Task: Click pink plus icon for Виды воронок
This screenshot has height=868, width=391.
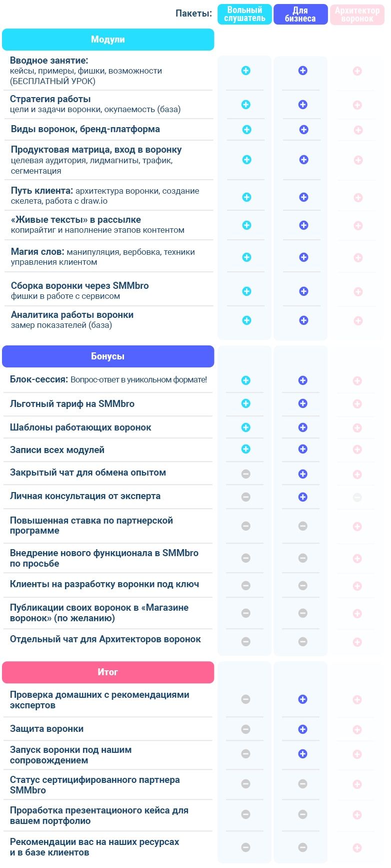Action: pyautogui.click(x=358, y=130)
